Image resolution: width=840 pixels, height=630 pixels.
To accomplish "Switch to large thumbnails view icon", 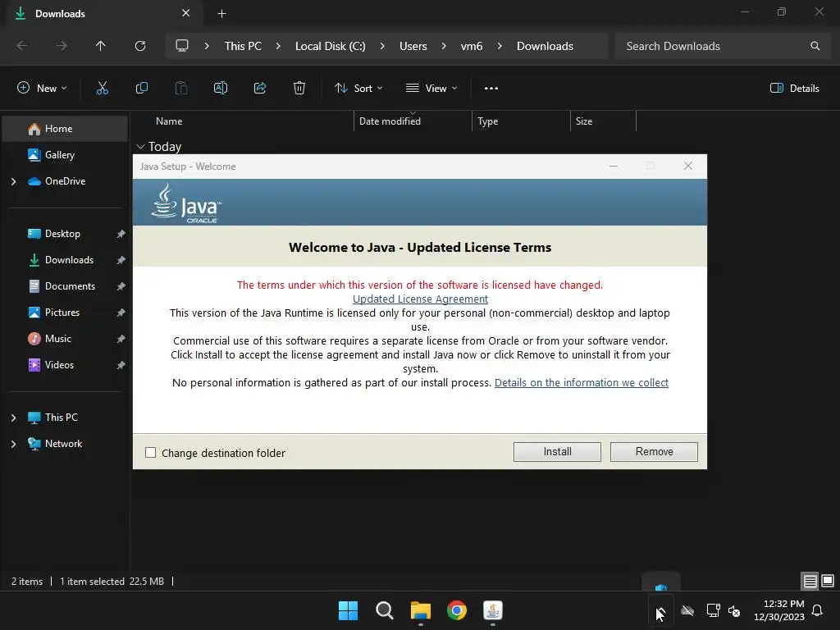I will click(828, 581).
